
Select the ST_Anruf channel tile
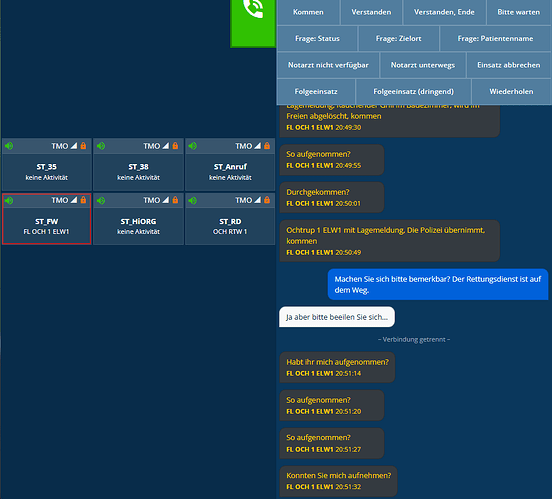230,164
